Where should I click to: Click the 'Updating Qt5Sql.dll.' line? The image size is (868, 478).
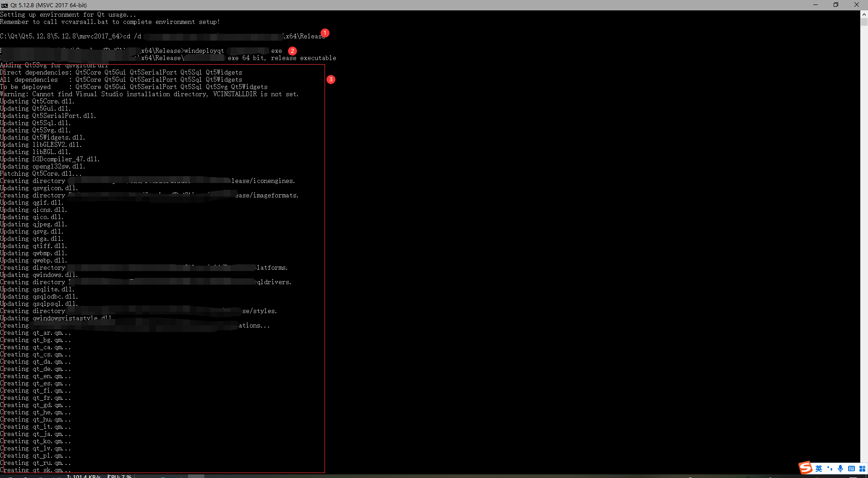(35, 123)
